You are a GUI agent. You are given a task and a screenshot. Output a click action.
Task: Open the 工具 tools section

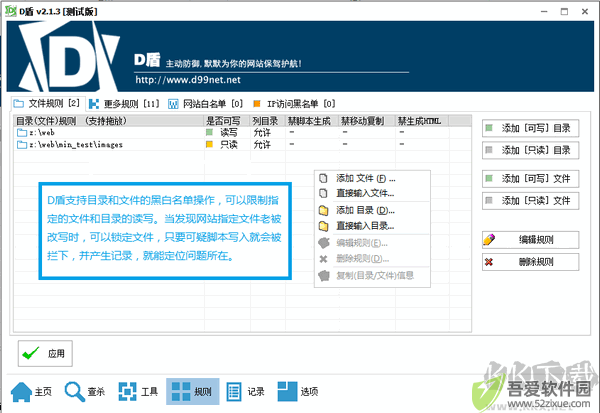(138, 392)
